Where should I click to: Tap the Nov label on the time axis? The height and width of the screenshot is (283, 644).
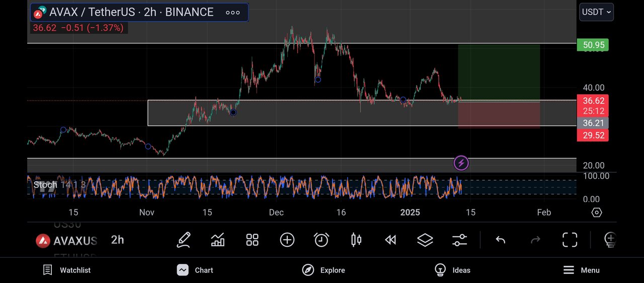pyautogui.click(x=146, y=213)
